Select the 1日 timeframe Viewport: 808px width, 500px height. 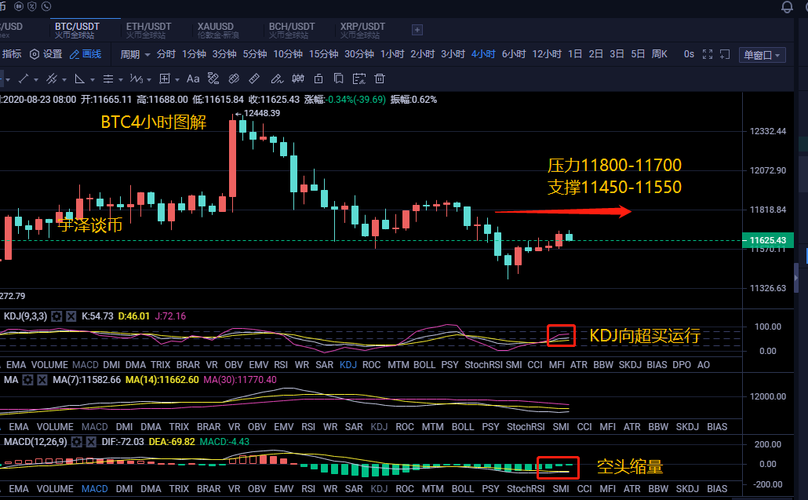[575, 54]
